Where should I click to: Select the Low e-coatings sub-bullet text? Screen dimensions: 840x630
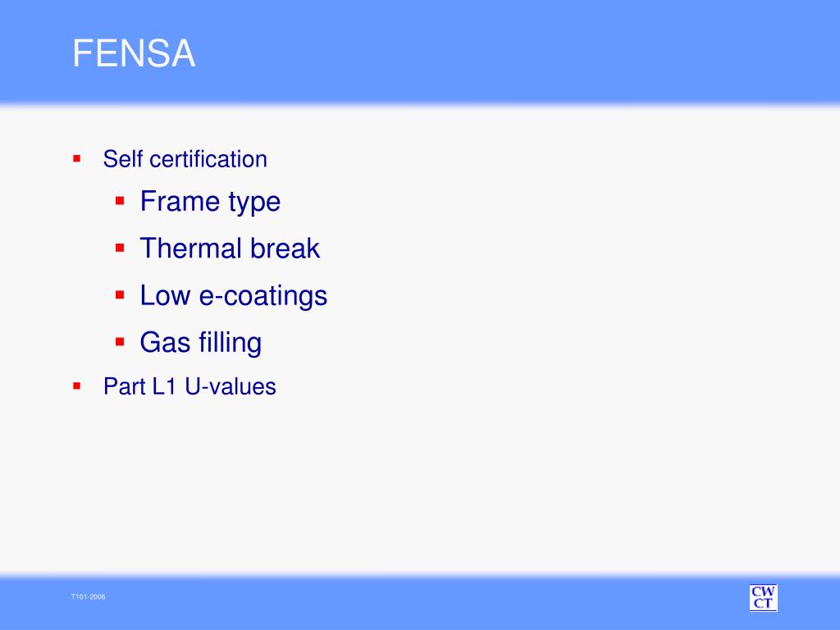click(234, 295)
